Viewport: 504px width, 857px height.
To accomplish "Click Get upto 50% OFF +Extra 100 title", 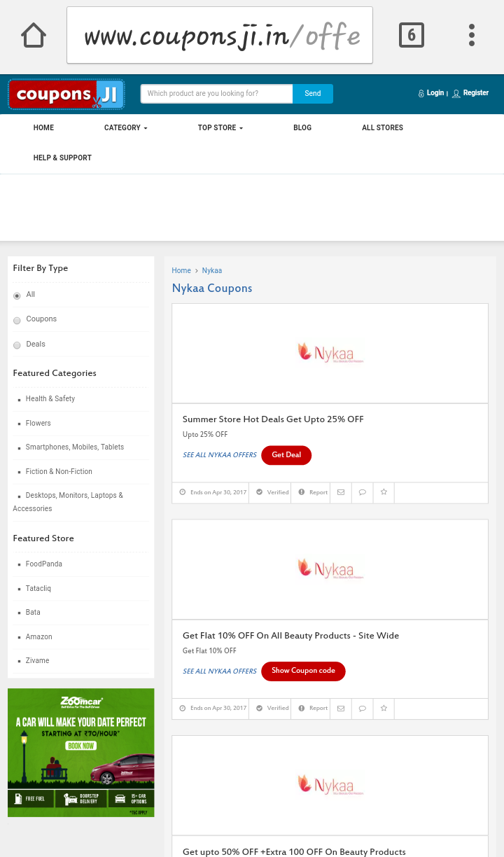I will point(294,852).
